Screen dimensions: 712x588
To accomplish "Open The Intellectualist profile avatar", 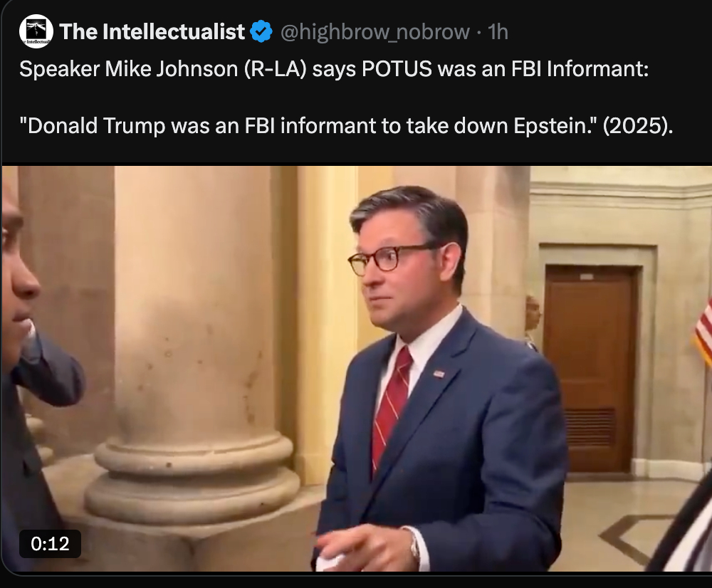I will click(x=36, y=31).
